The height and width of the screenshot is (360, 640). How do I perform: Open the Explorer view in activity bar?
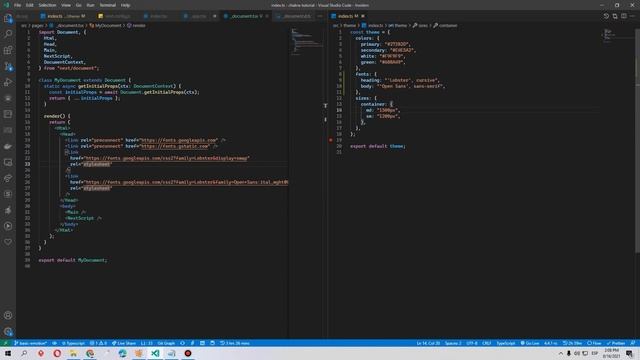pos(8,18)
